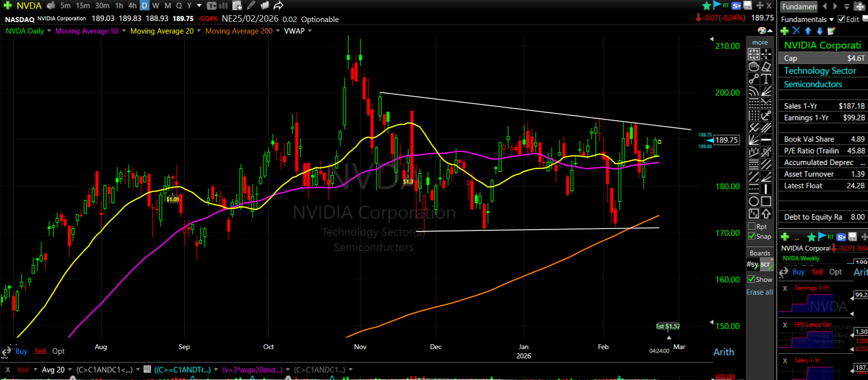868x380 pixels.
Task: Select the up arrow drawing tool
Action: tap(766, 213)
